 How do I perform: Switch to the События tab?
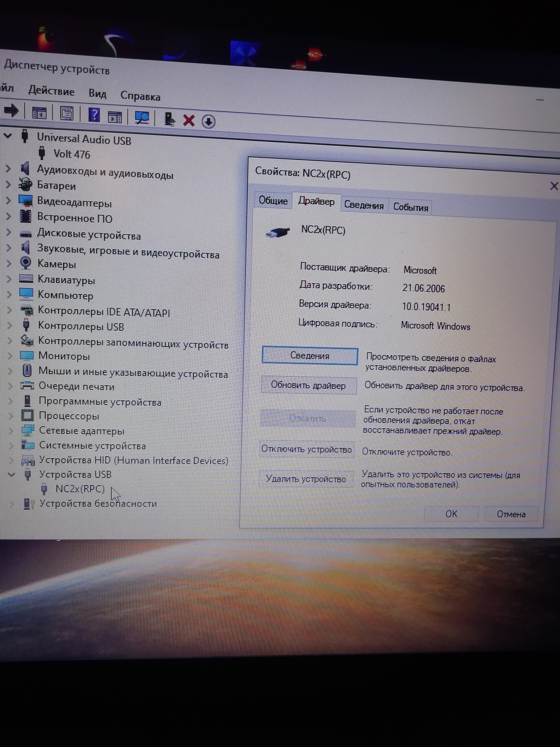(410, 207)
